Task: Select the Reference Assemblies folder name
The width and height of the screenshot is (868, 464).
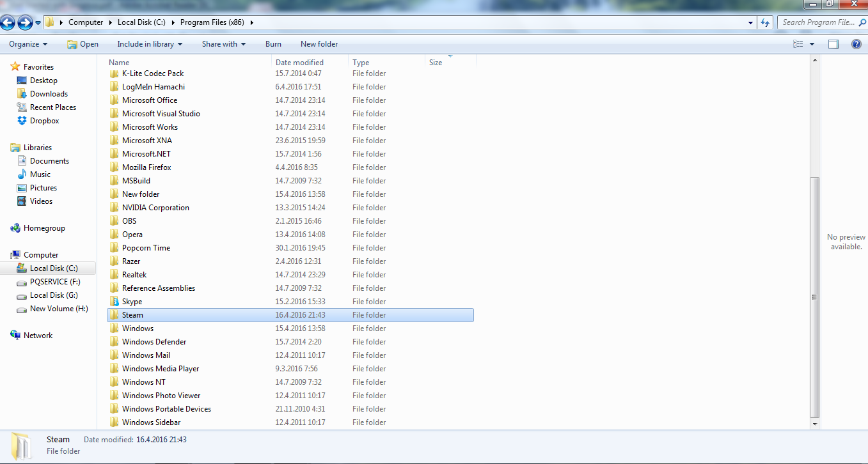Action: tap(159, 288)
